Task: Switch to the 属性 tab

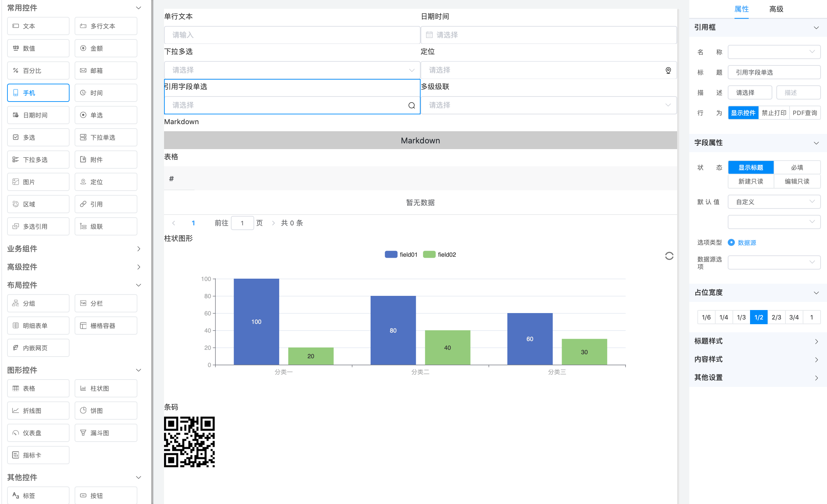Action: pos(741,9)
